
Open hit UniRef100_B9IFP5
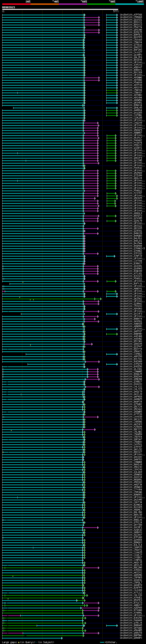point(131,37)
